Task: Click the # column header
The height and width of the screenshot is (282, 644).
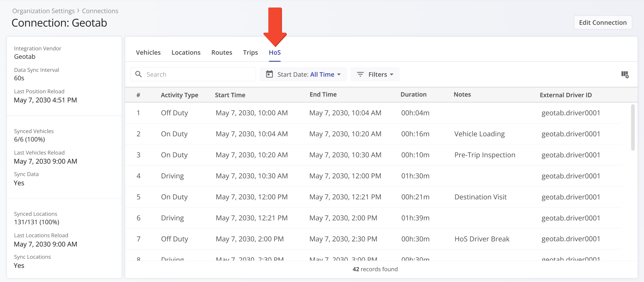Action: pyautogui.click(x=138, y=95)
